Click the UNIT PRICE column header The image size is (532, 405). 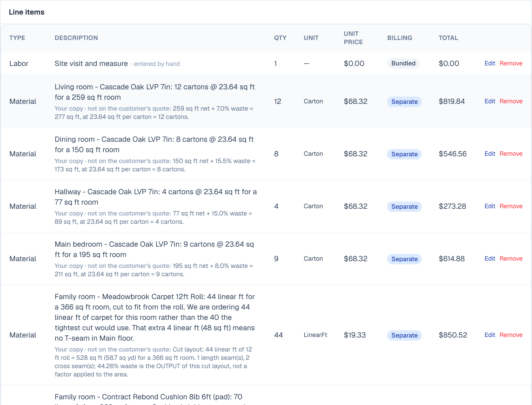point(353,38)
